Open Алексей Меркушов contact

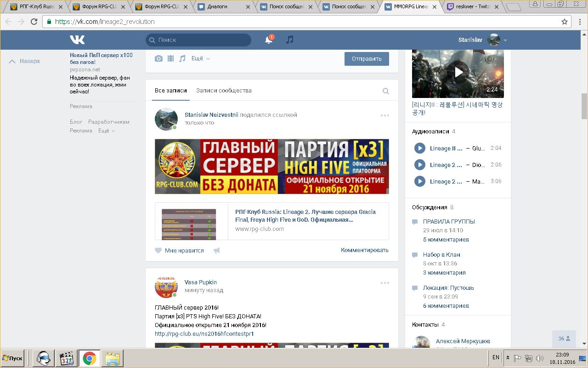(463, 341)
